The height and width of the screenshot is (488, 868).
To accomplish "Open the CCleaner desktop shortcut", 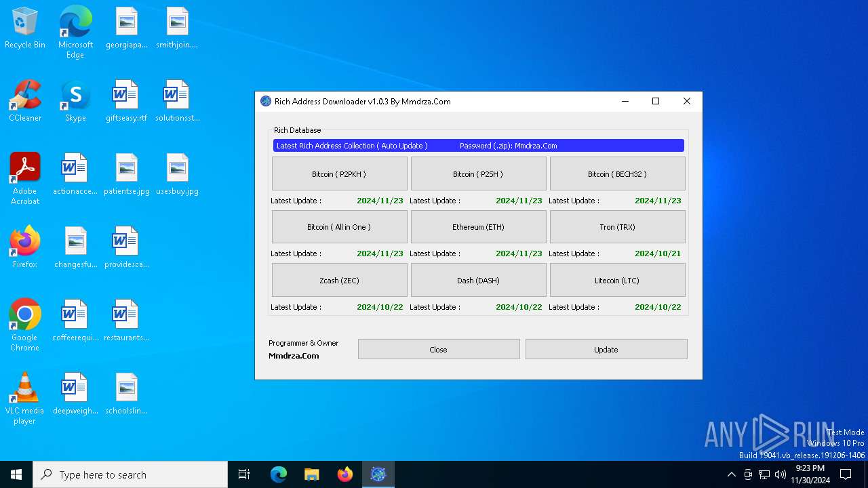I will (x=25, y=102).
